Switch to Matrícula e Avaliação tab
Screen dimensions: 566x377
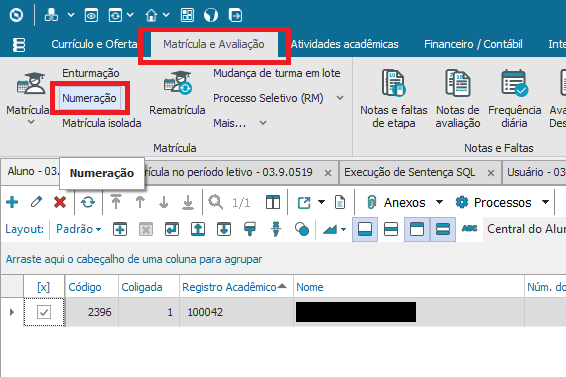[214, 44]
